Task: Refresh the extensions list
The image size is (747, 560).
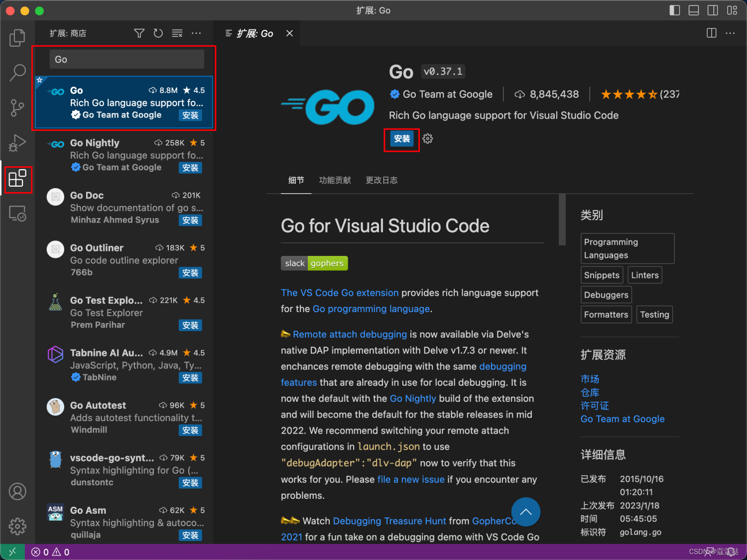Action: 158,33
